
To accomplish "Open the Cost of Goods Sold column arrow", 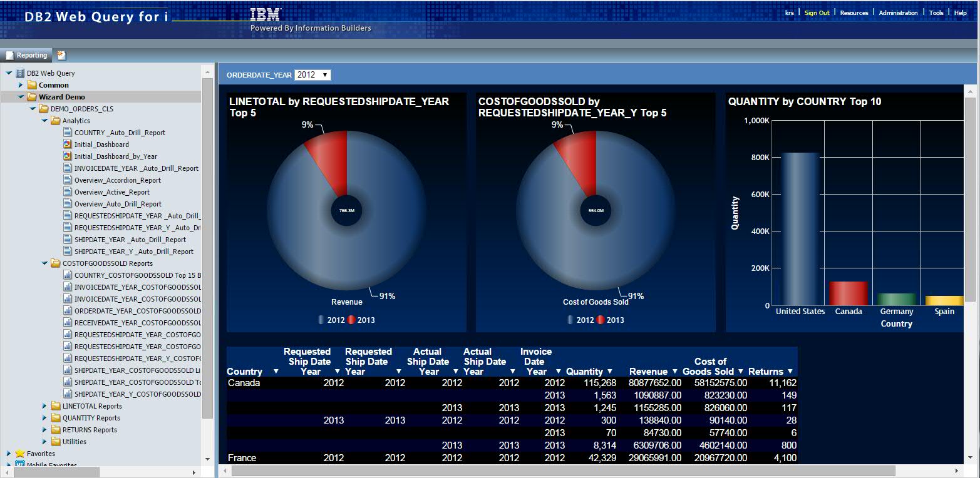I will (x=741, y=372).
